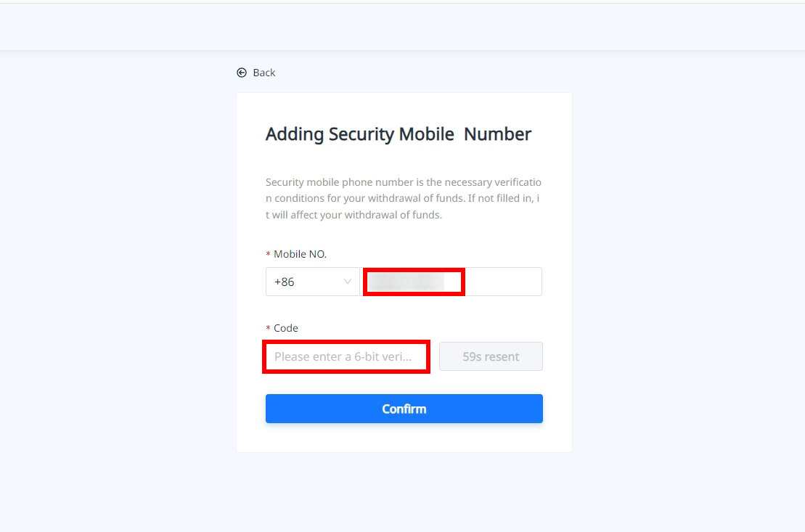805x532 pixels.
Task: Click the red asterisk beside Code
Action: pos(268,329)
